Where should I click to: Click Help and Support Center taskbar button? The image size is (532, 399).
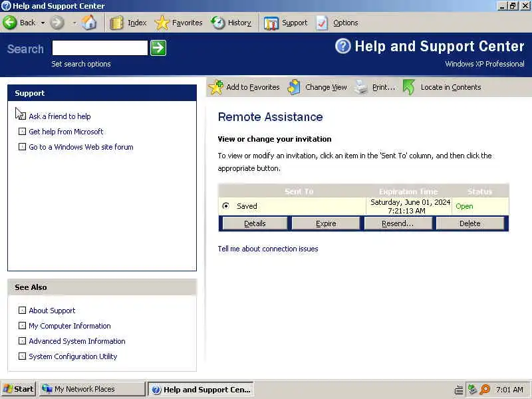point(201,390)
